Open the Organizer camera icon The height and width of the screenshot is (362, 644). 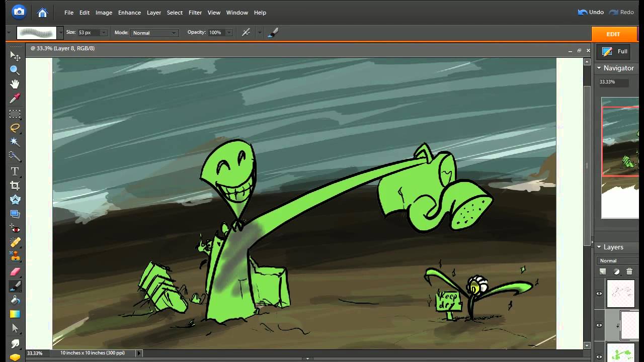pos(19,12)
